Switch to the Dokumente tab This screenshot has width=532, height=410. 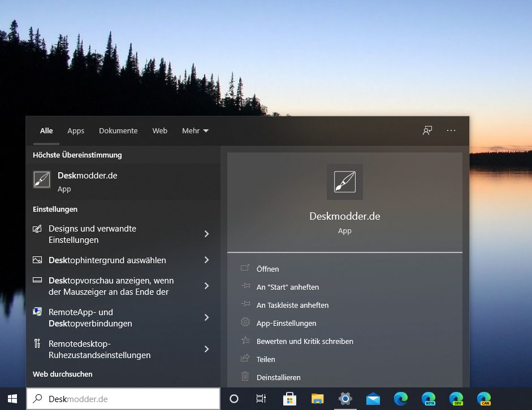click(x=118, y=131)
